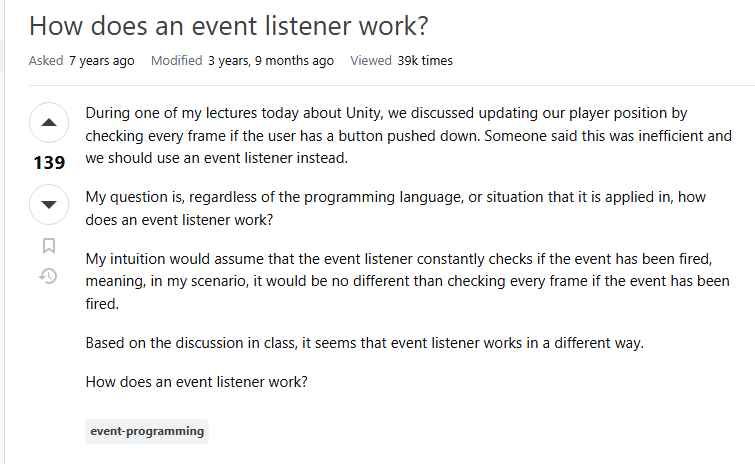Downvote the event listener question
The width and height of the screenshot is (755, 464).
pyautogui.click(x=49, y=205)
